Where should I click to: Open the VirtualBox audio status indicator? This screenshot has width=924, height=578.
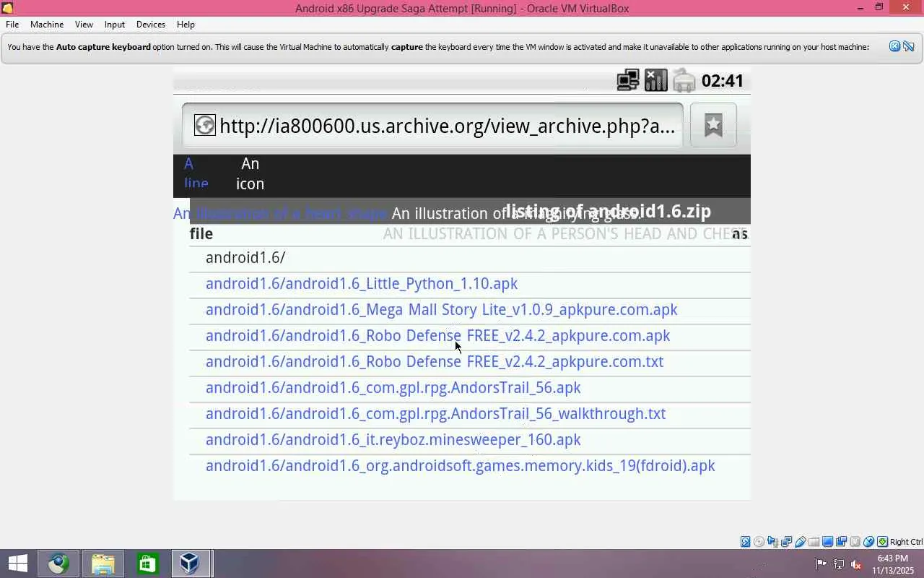tap(772, 542)
